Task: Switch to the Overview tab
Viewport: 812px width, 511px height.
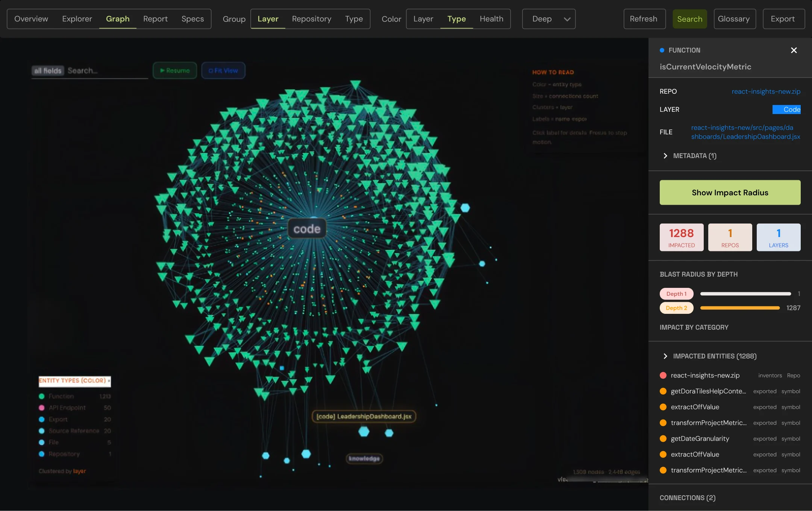Action: [x=31, y=19]
